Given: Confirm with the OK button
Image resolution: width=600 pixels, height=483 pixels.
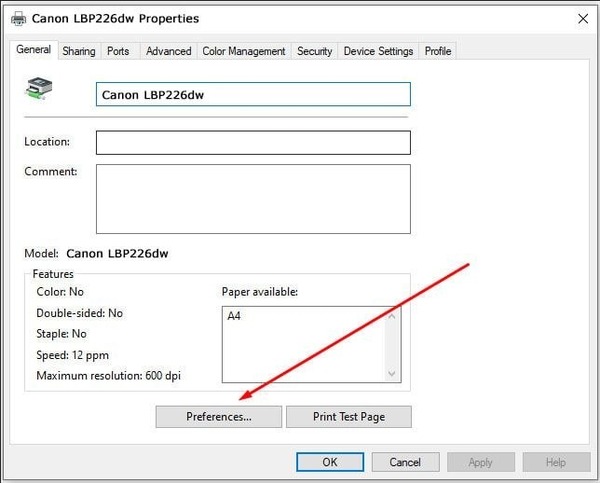Looking at the screenshot, I should 330,462.
